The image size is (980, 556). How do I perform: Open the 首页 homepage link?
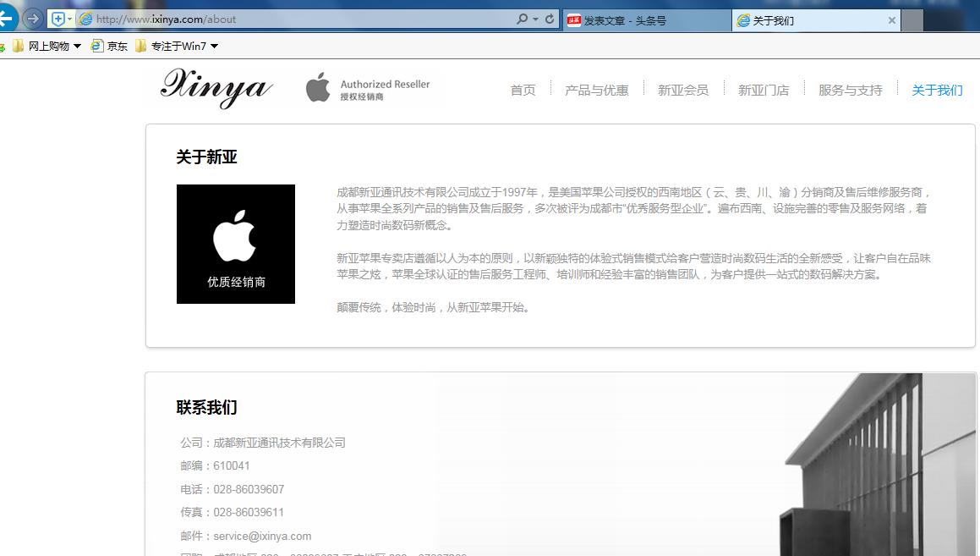[x=523, y=89]
